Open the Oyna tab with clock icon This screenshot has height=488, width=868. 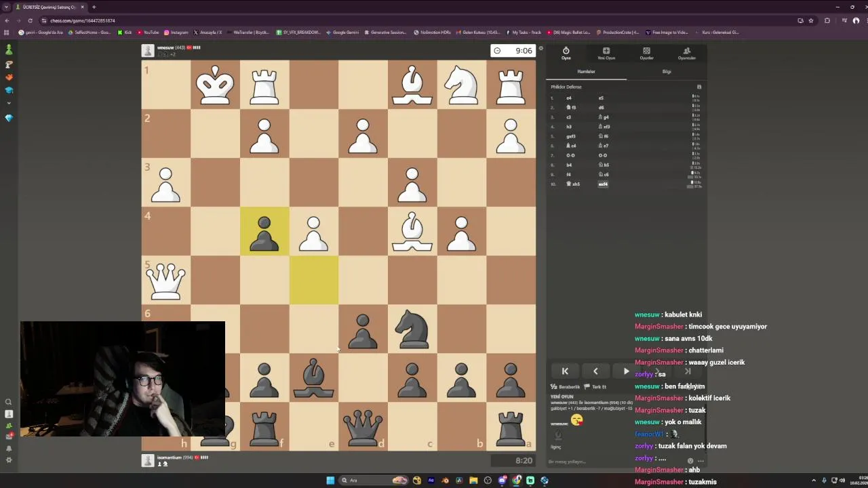pos(566,54)
